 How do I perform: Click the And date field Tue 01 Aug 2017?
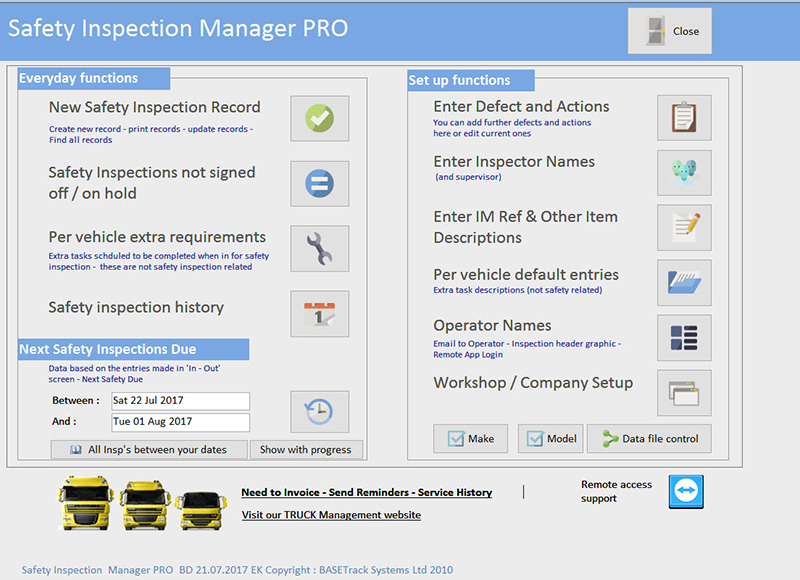click(x=181, y=422)
